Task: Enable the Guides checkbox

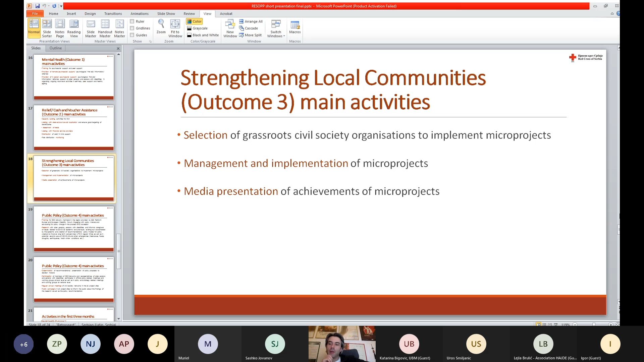Action: (132, 35)
